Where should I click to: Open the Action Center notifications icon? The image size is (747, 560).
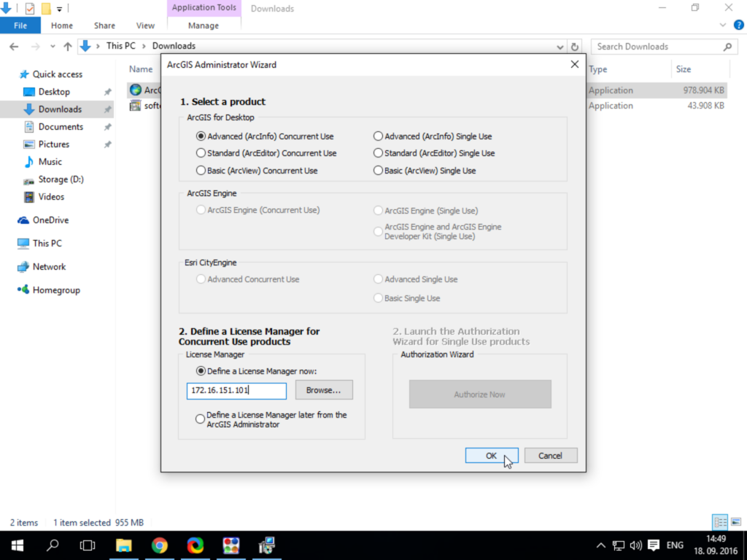654,545
